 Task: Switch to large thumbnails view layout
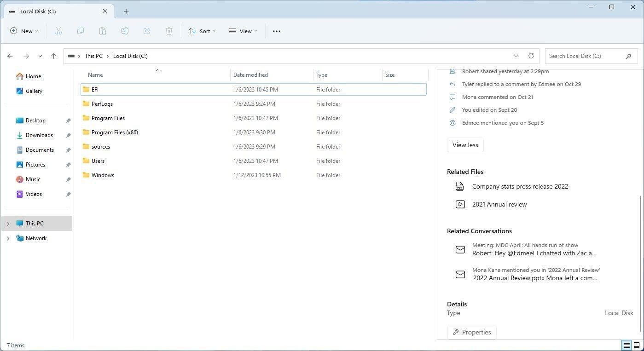tap(637, 345)
